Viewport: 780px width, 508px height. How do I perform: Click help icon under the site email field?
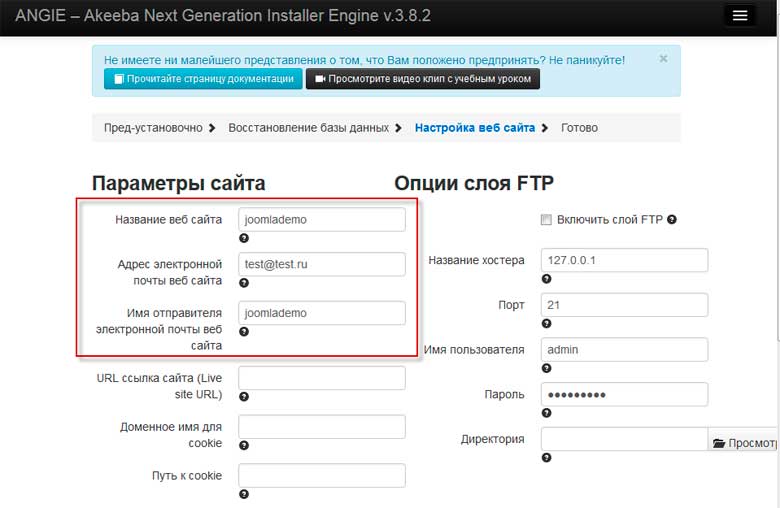[x=244, y=283]
